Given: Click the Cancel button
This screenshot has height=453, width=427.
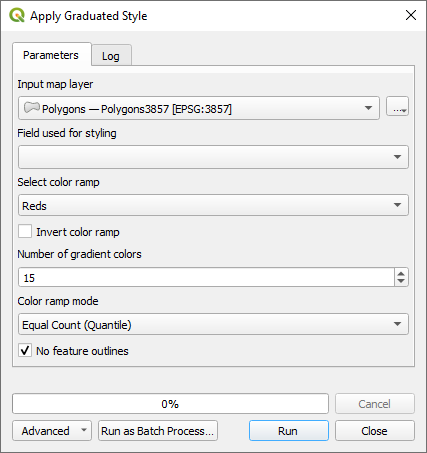Looking at the screenshot, I should pyautogui.click(x=375, y=404).
